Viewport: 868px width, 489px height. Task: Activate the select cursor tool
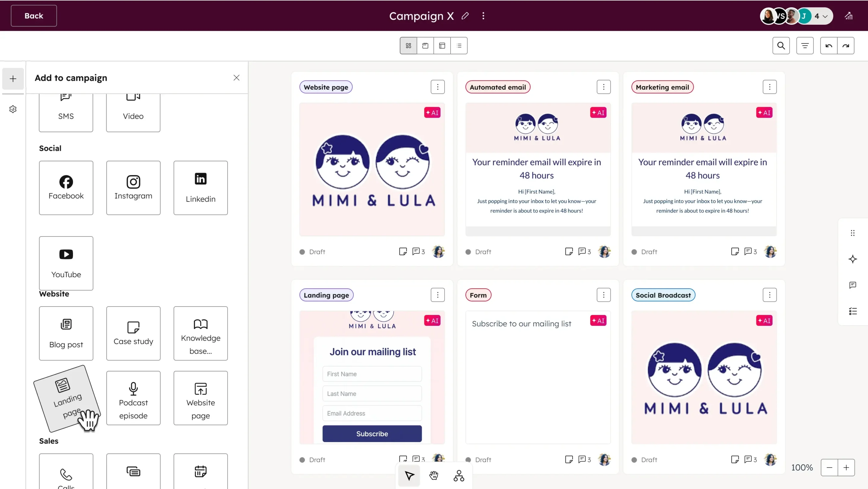[x=409, y=476]
